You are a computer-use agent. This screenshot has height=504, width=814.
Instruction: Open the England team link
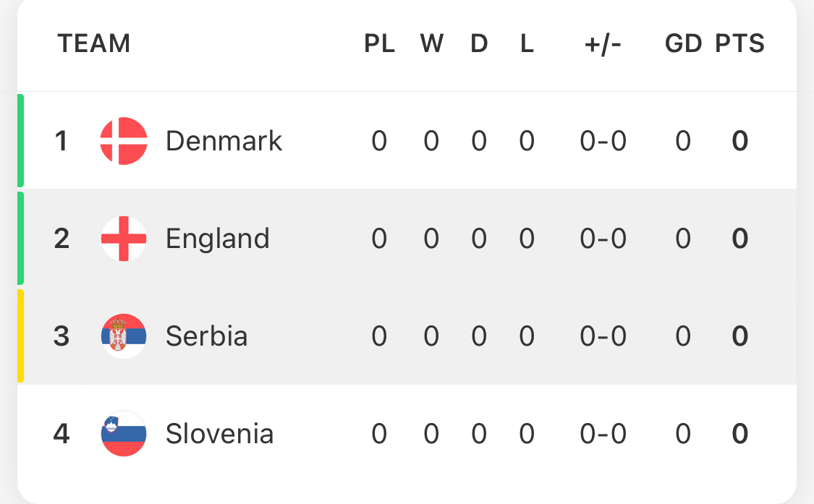click(x=217, y=239)
